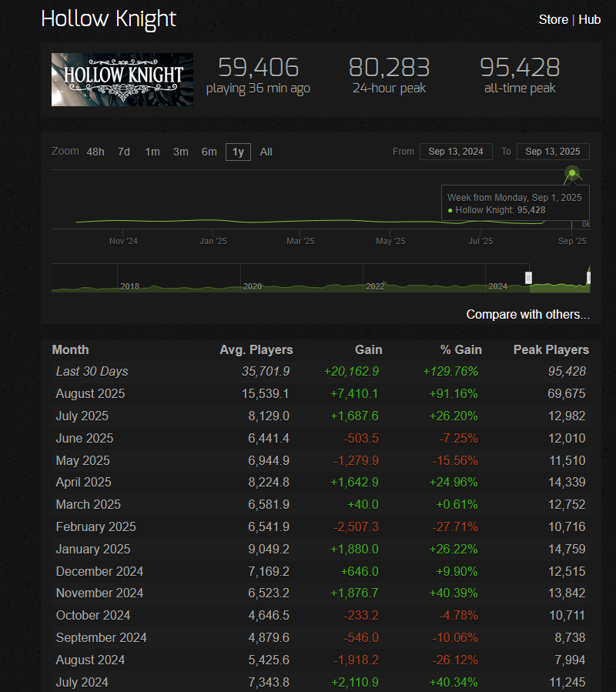Set chart zoom to 3m

pyautogui.click(x=181, y=152)
